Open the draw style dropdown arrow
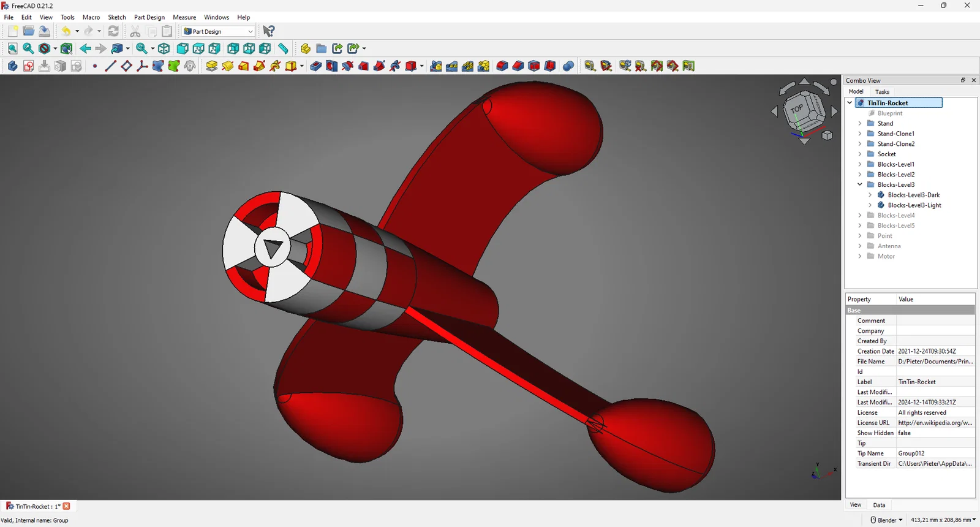The height and width of the screenshot is (527, 980). (x=55, y=48)
